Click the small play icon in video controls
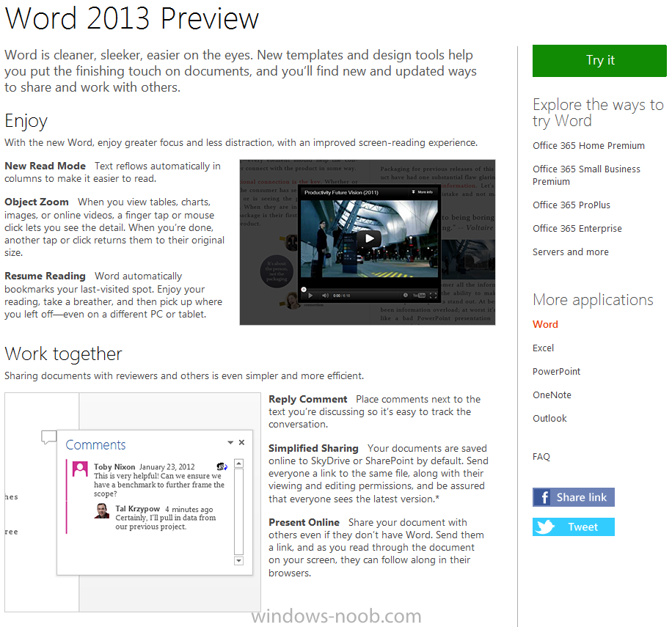672x627 pixels. coord(310,295)
